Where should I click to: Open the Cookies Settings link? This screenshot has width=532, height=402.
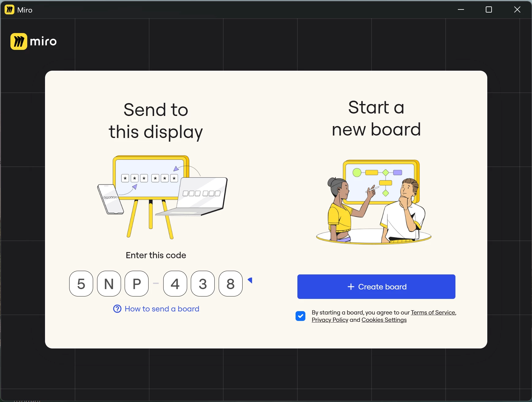(384, 320)
